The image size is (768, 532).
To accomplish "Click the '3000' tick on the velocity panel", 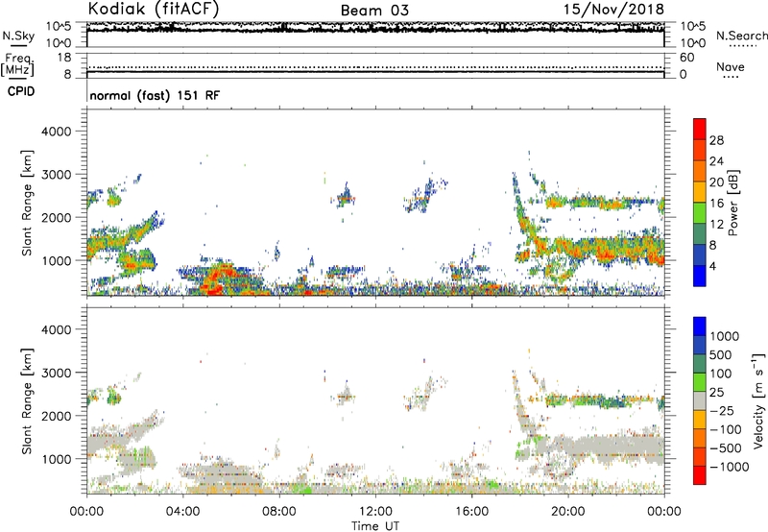I will (56, 373).
